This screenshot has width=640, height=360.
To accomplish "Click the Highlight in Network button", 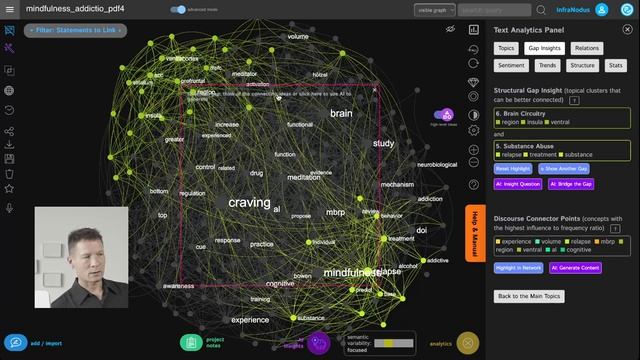I will (518, 268).
